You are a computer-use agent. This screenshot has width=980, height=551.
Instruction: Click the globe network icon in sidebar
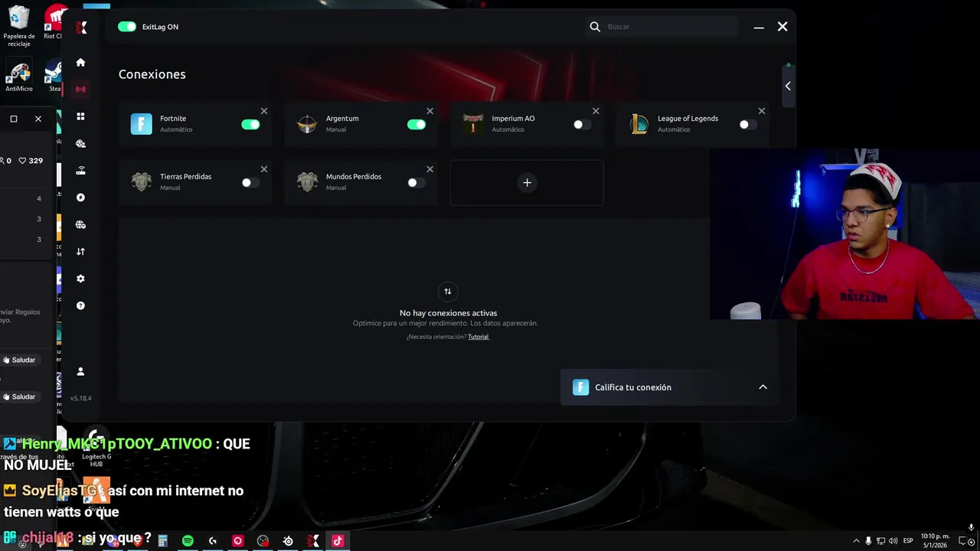pyautogui.click(x=80, y=225)
